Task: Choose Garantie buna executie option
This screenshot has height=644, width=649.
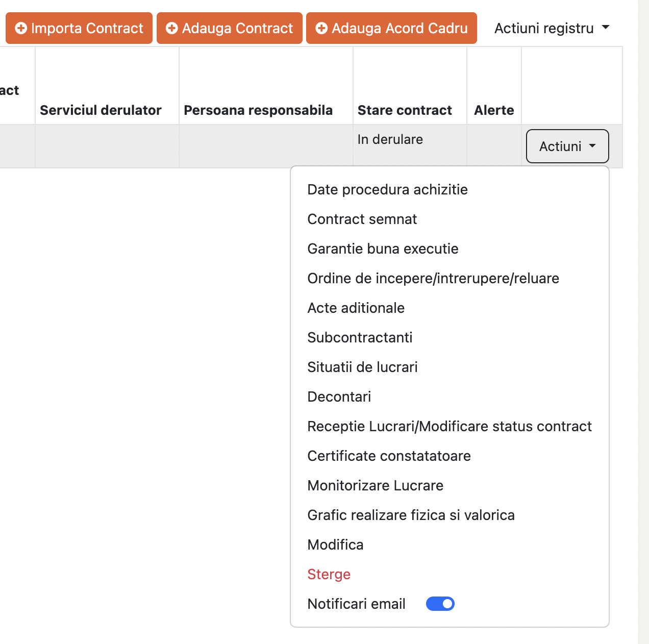Action: 383,249
